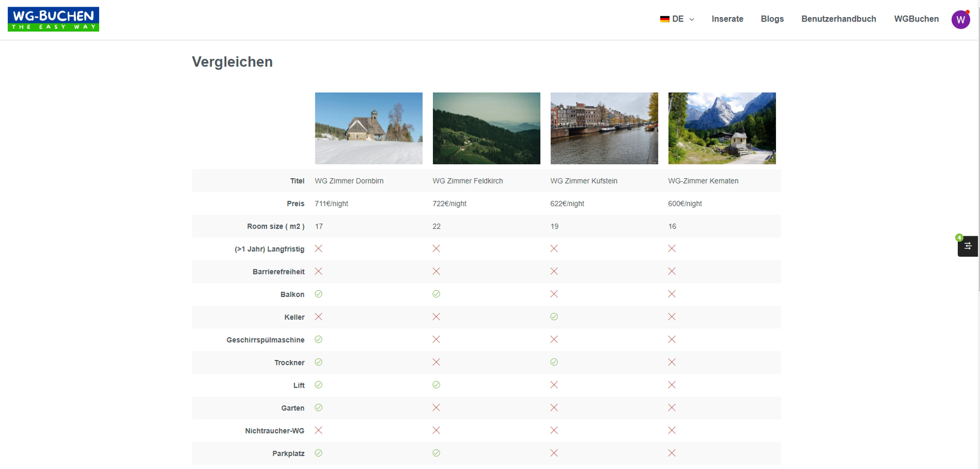Open the compare sidebar filter button
980x469 pixels.
[968, 246]
